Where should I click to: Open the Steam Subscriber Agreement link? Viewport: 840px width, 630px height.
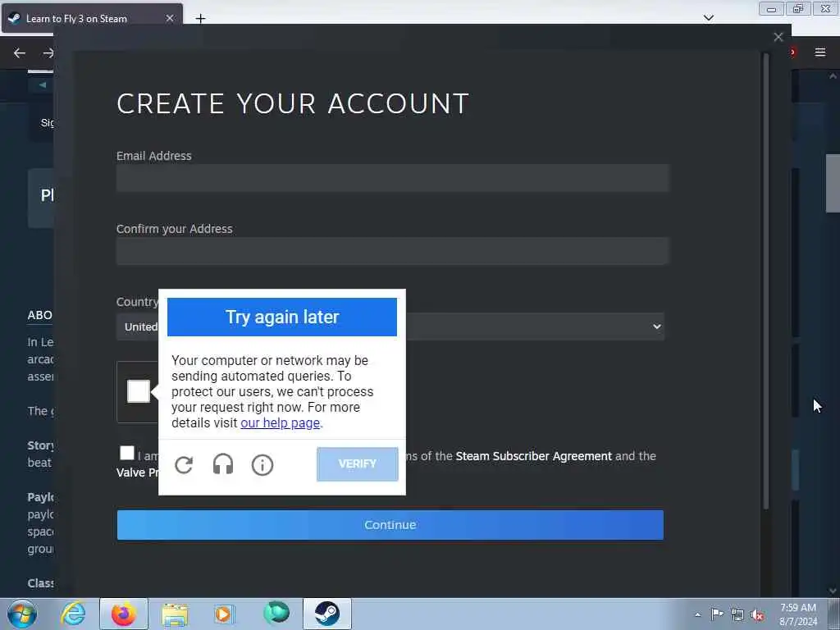pyautogui.click(x=533, y=456)
